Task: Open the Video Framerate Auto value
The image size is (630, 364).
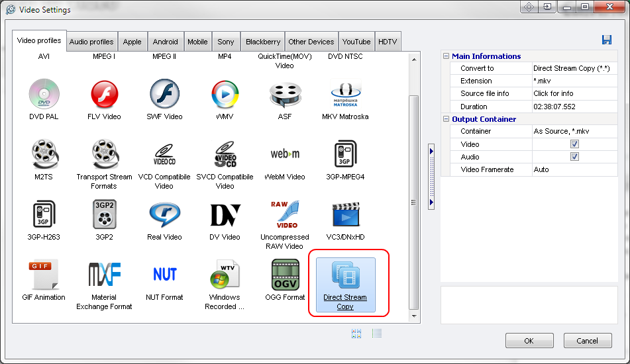Action: pos(574,169)
